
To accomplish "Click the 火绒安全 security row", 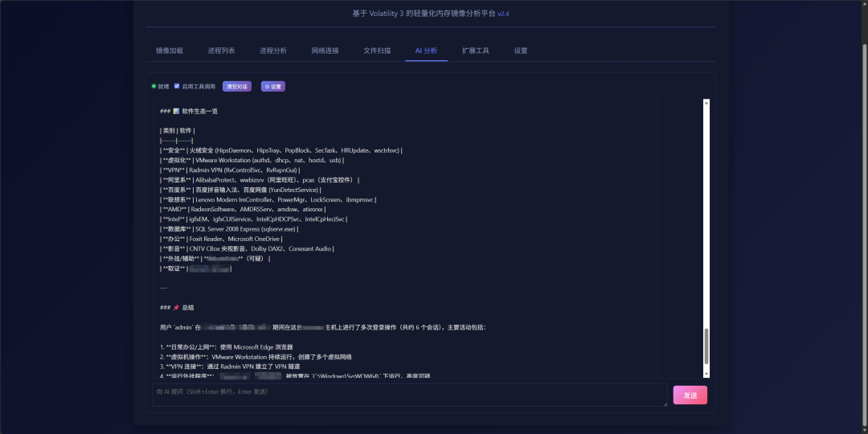I will click(x=281, y=150).
